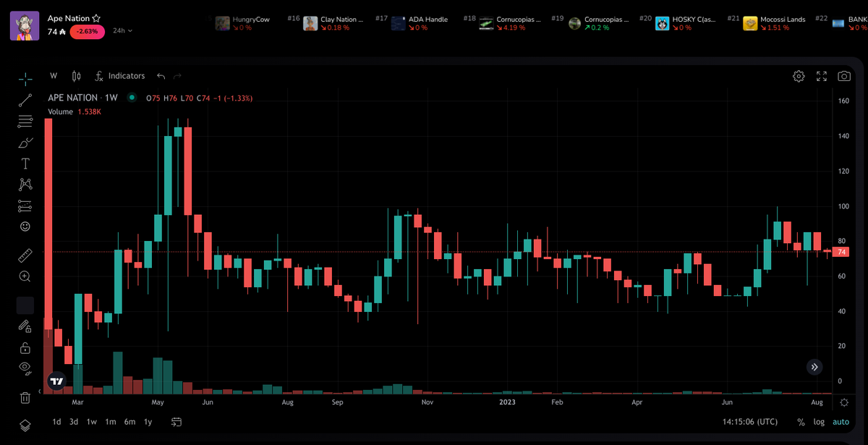Open time axis settings gear

pos(844,402)
